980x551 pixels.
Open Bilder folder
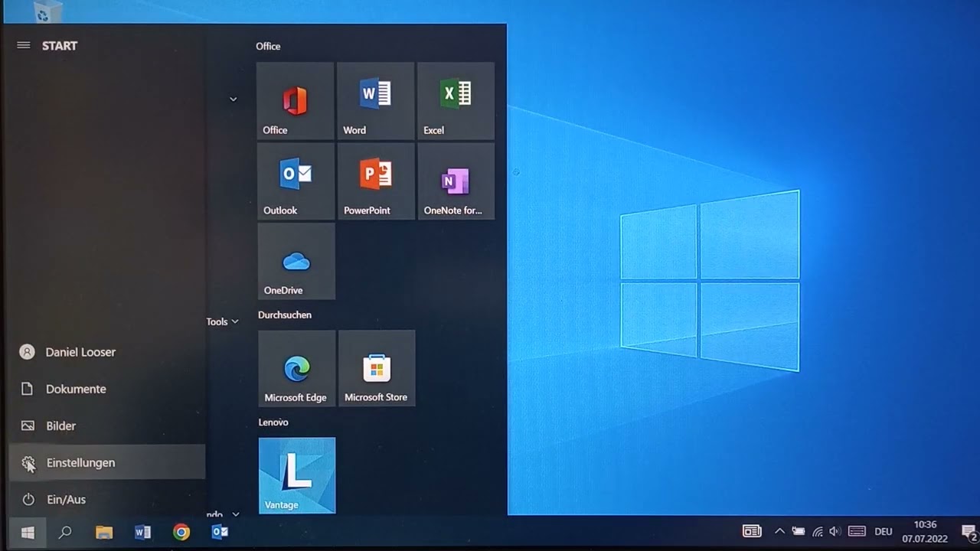coord(107,425)
